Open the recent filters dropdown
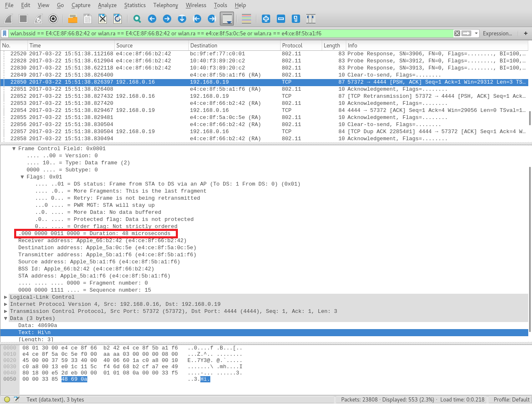This screenshot has width=532, height=404. point(476,33)
